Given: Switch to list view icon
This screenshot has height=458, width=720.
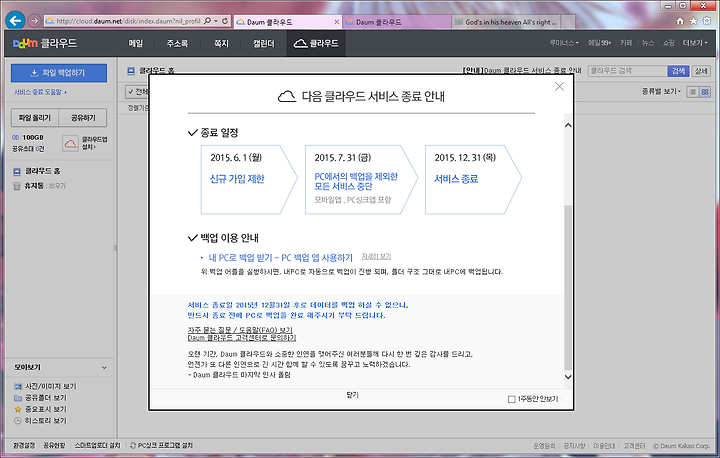Looking at the screenshot, I should pos(692,92).
